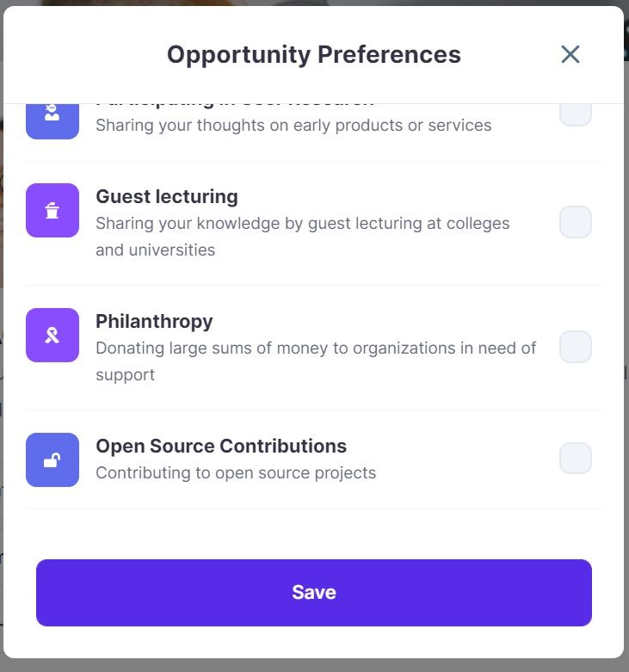The width and height of the screenshot is (629, 672).
Task: Toggle the User Research checkbox at top
Action: click(576, 114)
